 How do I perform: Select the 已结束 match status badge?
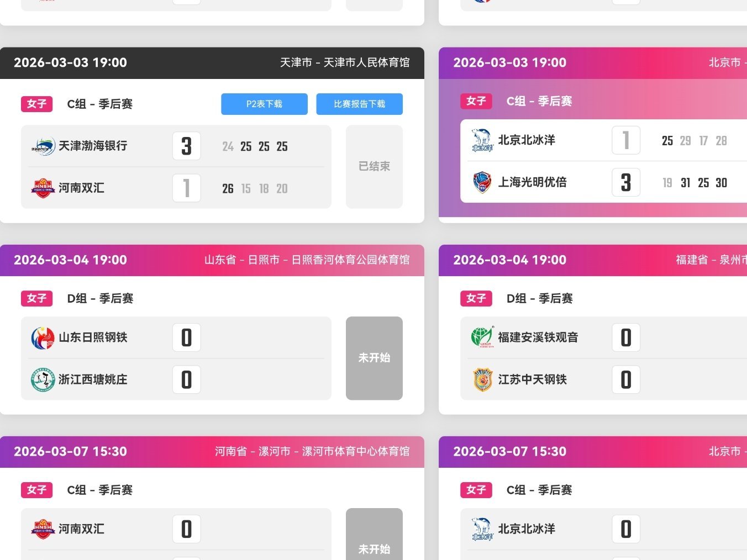click(x=374, y=166)
